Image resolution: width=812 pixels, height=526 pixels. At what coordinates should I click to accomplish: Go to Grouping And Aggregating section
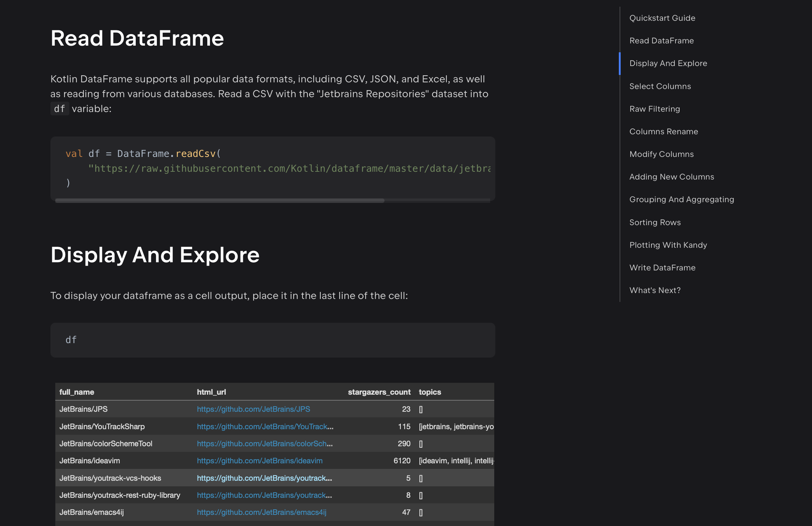(x=681, y=199)
